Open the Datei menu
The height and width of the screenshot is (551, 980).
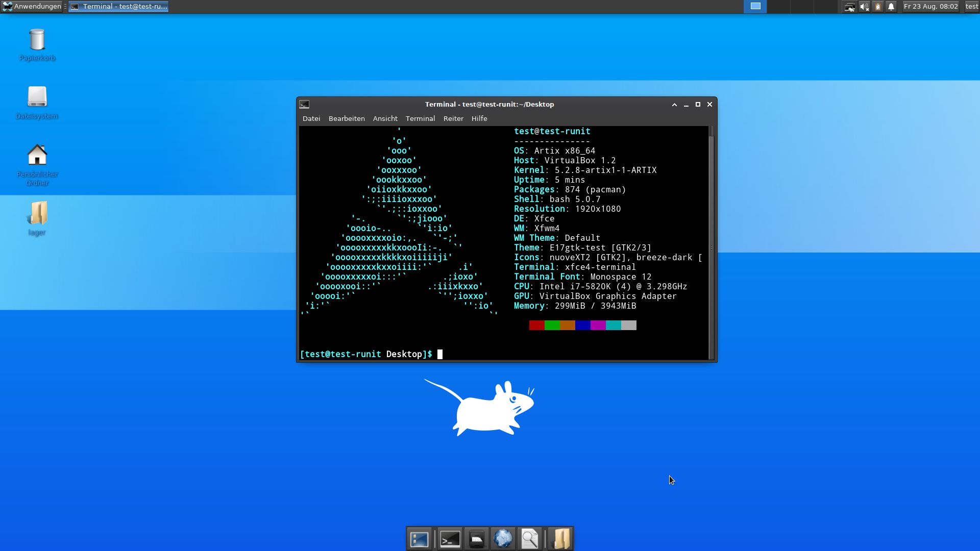pos(311,118)
